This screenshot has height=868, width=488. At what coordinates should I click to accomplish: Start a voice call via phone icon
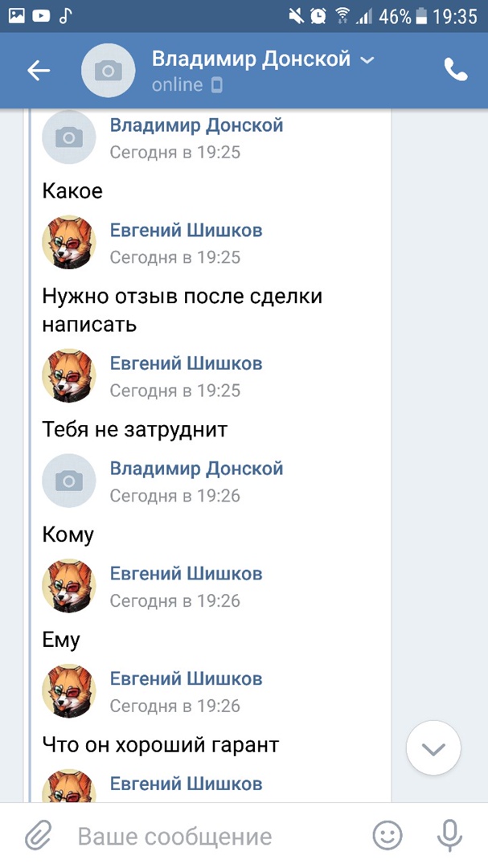pos(455,71)
